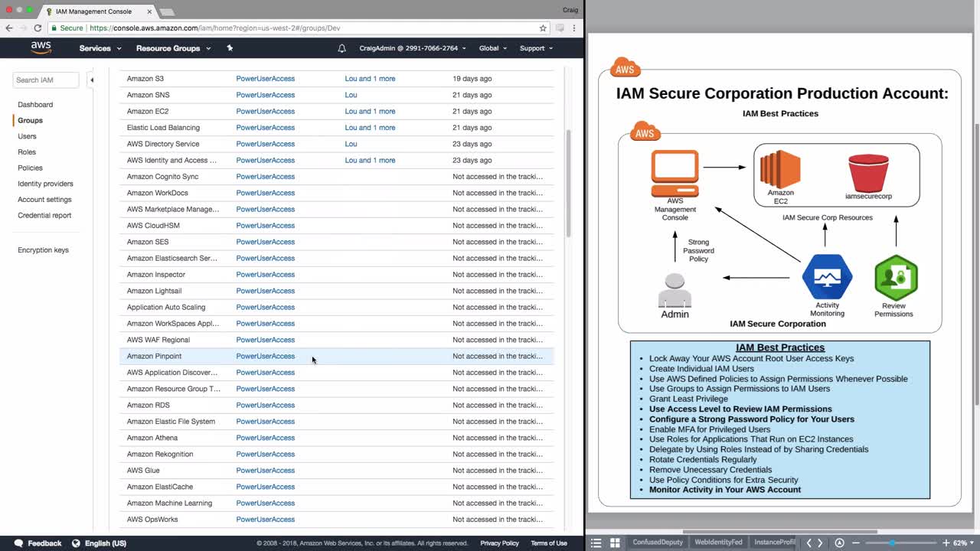Expand the Resource Groups dropdown
The height and width of the screenshot is (551, 980).
coord(173,48)
